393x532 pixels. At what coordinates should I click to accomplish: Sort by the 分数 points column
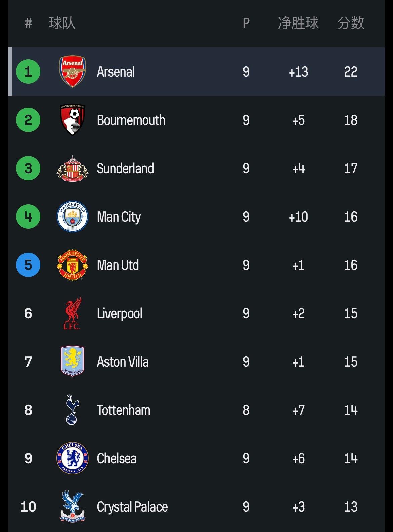click(351, 23)
